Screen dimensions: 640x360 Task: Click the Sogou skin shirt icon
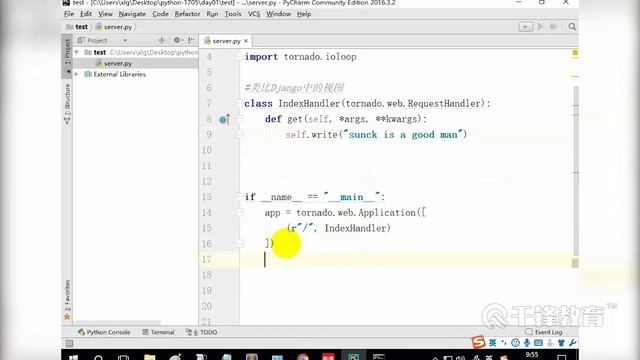pos(561,343)
